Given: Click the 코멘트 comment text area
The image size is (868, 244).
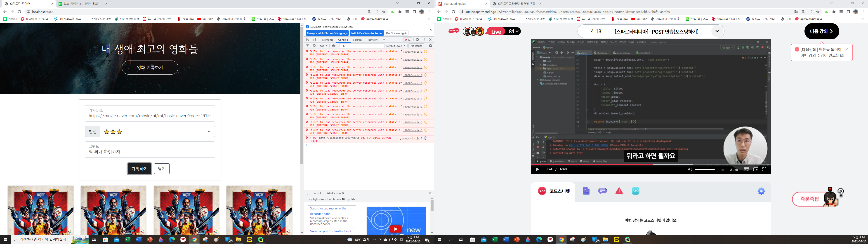Looking at the screenshot, I should pyautogui.click(x=150, y=149).
